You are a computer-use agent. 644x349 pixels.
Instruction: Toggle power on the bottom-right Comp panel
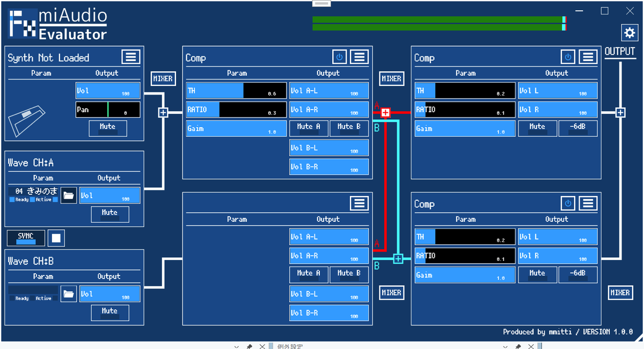(568, 203)
